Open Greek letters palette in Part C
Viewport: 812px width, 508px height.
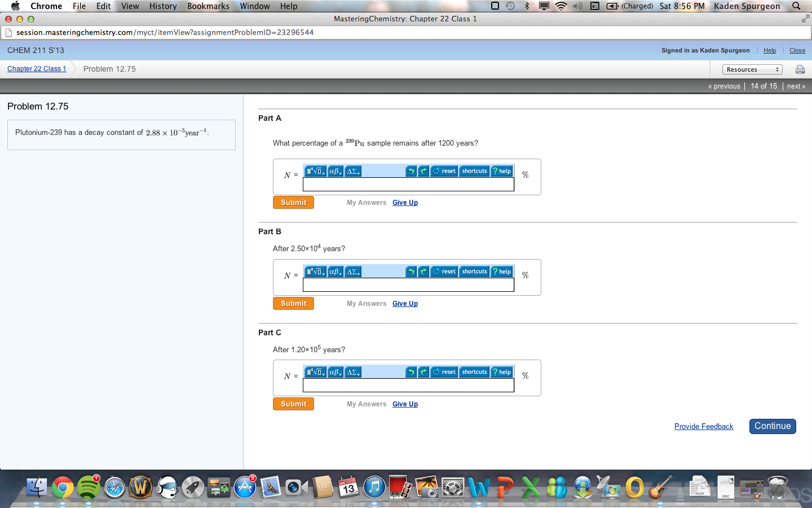click(x=334, y=371)
